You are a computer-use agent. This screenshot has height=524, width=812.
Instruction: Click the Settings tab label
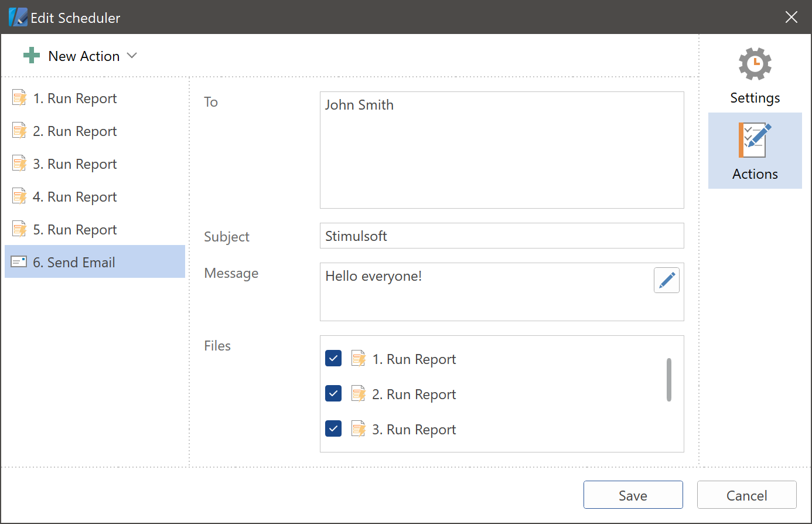(x=755, y=98)
